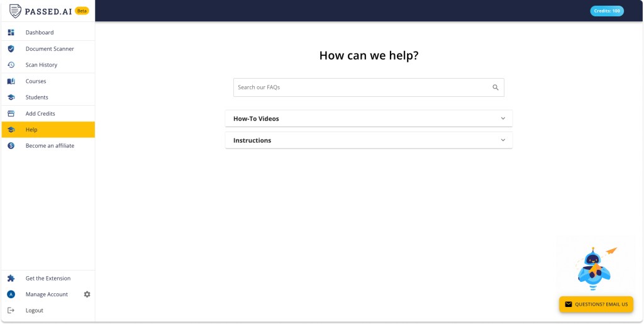Click Get the Extension link

[48, 279]
